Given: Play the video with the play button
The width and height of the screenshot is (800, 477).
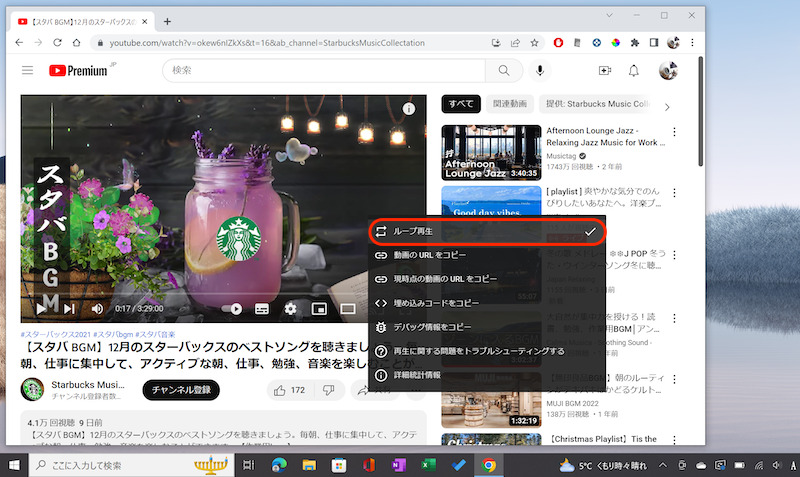Looking at the screenshot, I should (42, 308).
